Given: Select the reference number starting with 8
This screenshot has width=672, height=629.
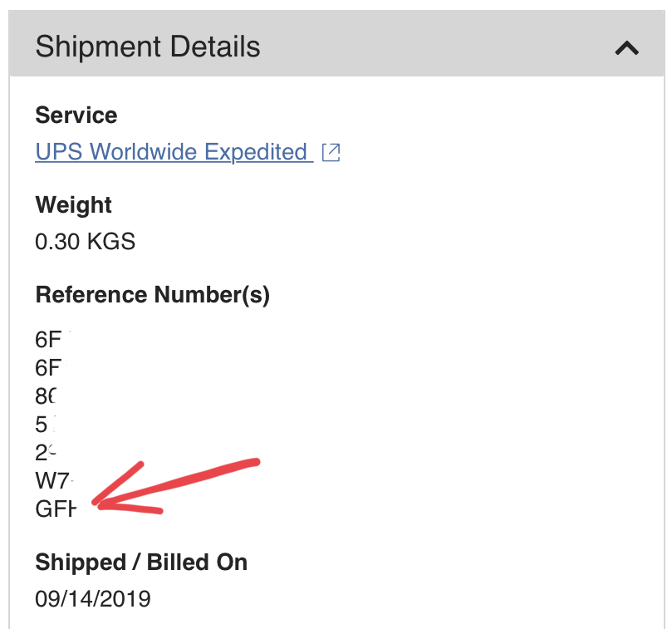Looking at the screenshot, I should coord(46,396).
